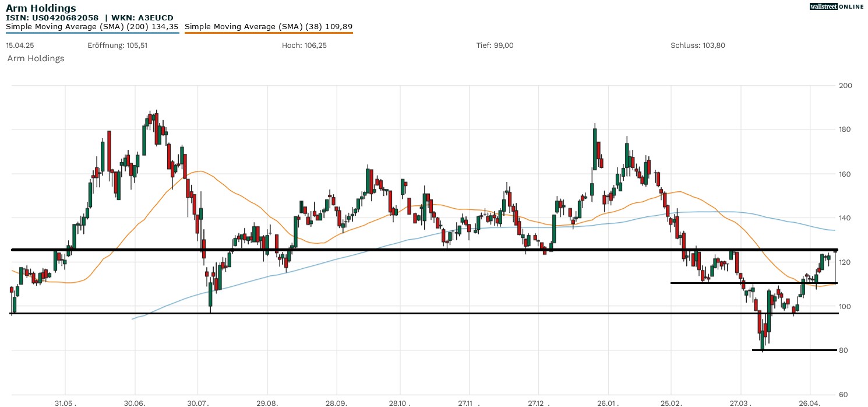The width and height of the screenshot is (868, 407).
Task: Click the 140 price axis label
Action: 845,218
